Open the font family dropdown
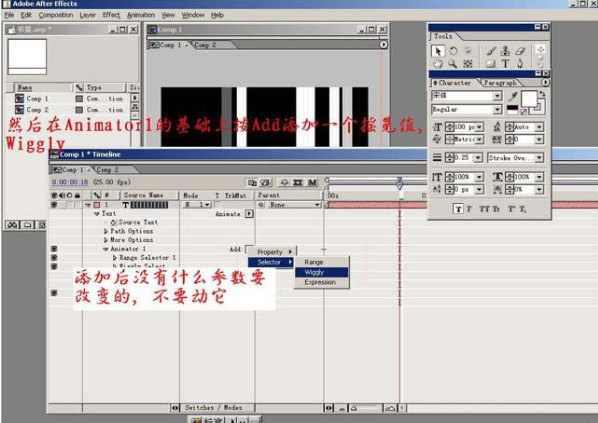 (x=497, y=96)
